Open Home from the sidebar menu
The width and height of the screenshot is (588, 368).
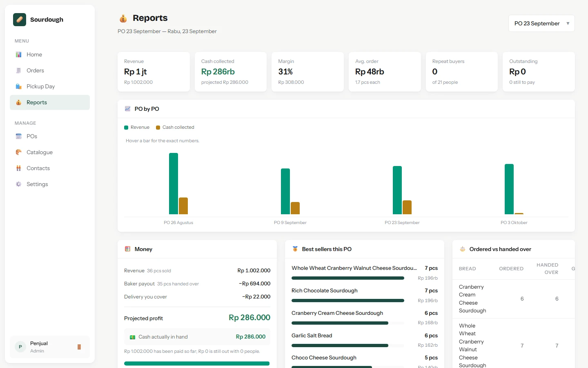(50, 54)
